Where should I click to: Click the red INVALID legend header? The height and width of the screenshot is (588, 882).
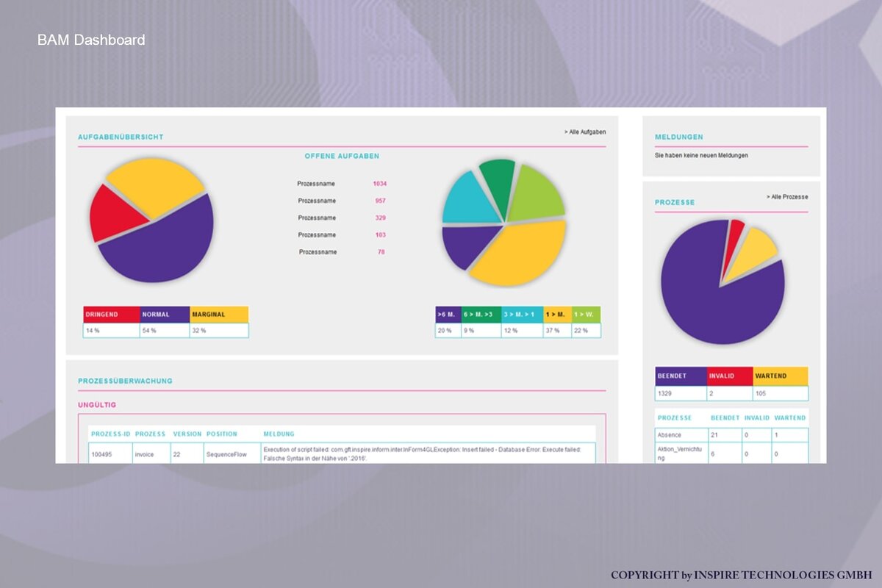click(730, 376)
